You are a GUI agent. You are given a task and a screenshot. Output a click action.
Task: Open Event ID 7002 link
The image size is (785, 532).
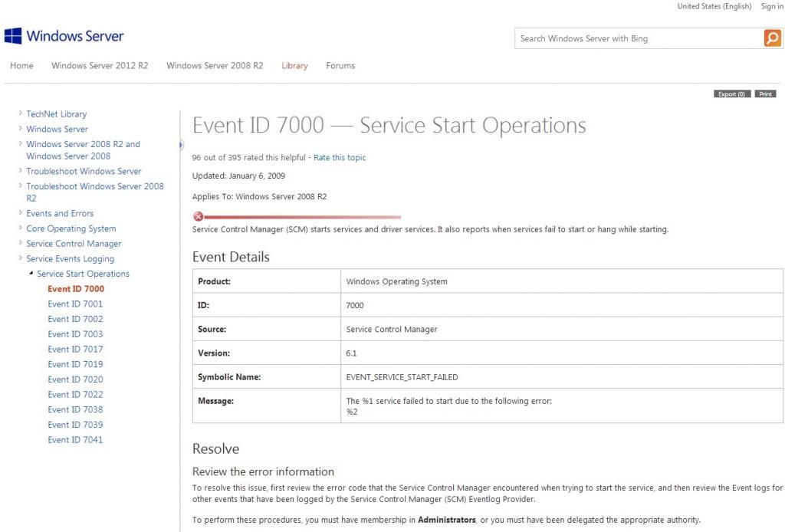[75, 319]
